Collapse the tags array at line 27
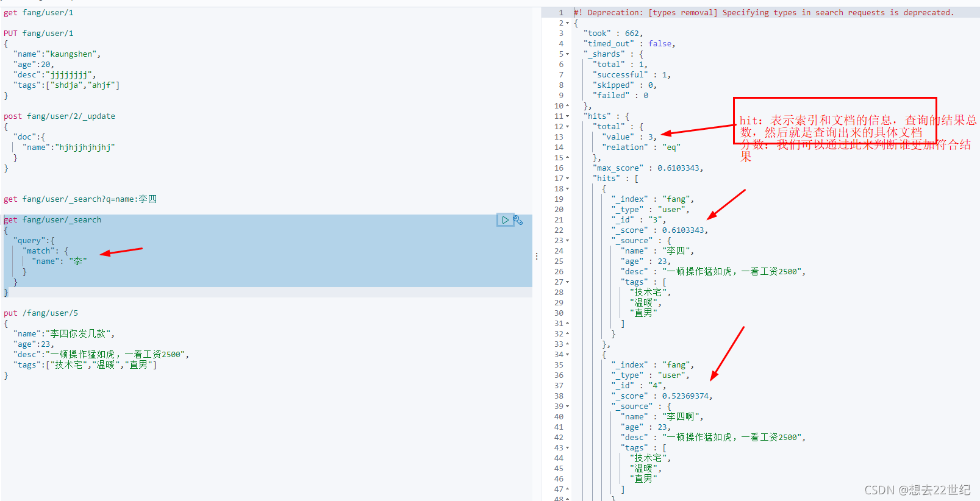Viewport: 980px width, 501px height. point(568,282)
